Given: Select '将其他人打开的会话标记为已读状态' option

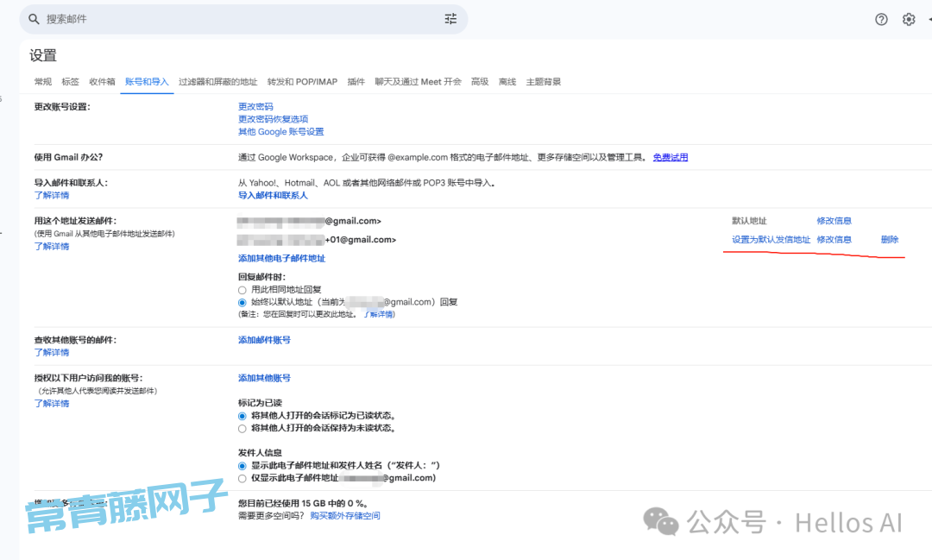Looking at the screenshot, I should coord(242,415).
